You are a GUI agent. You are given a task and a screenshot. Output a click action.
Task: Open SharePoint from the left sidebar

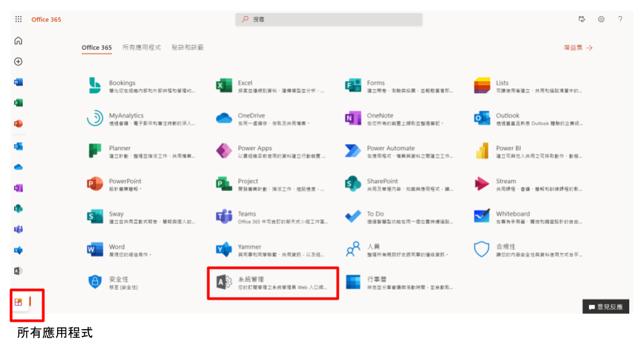(19, 208)
